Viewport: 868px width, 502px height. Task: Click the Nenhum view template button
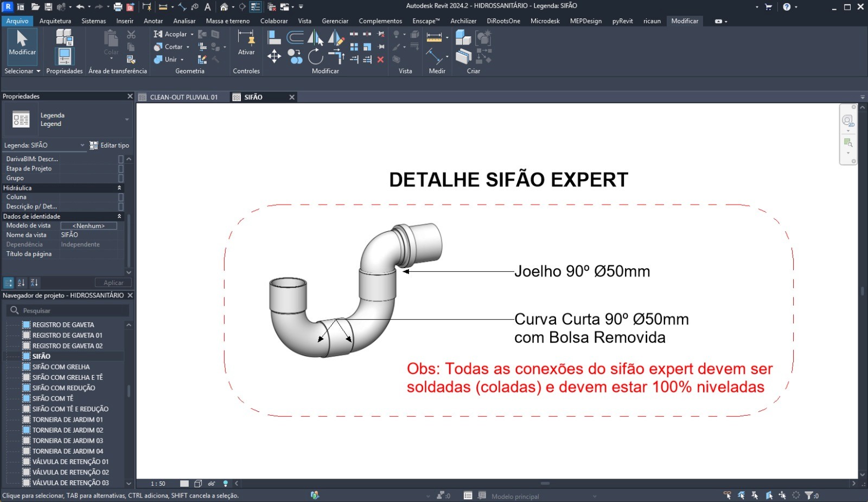(88, 226)
